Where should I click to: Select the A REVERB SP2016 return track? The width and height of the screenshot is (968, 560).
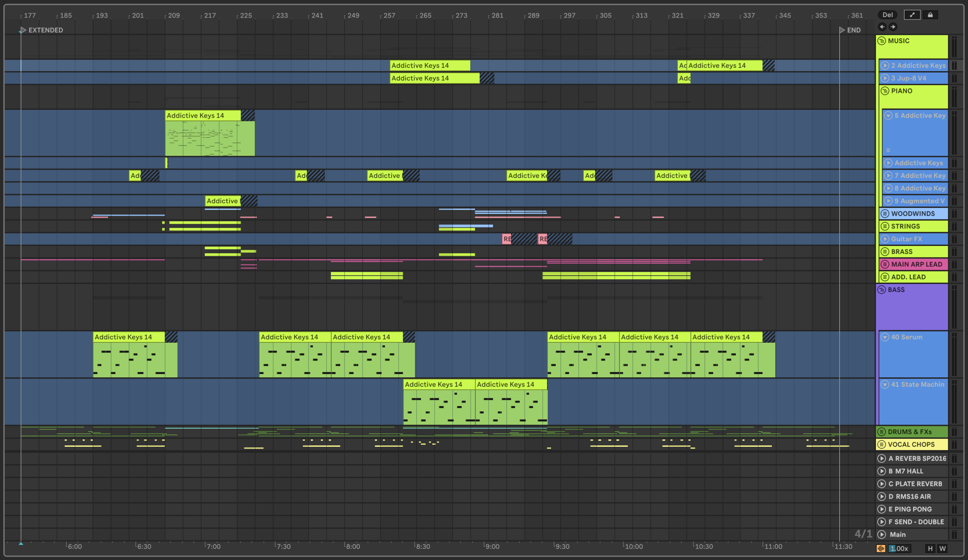[x=916, y=458]
